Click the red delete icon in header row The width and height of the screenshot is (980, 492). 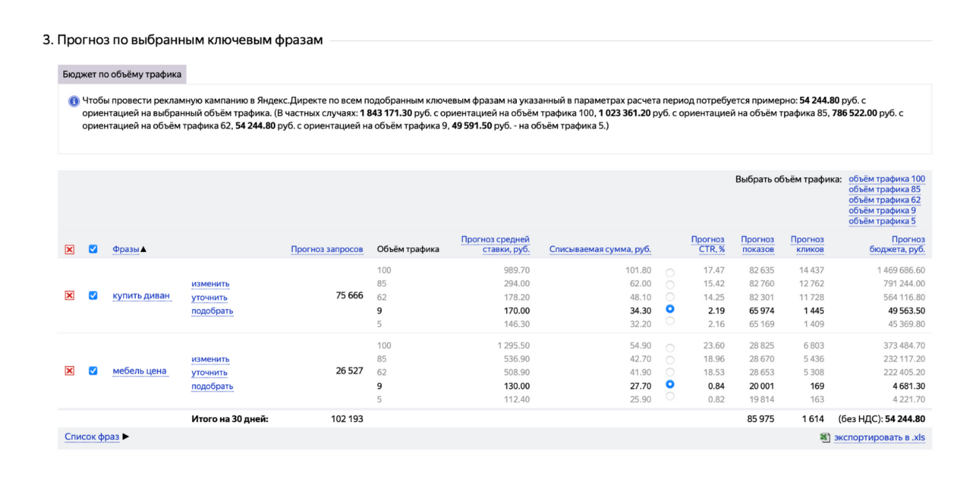[69, 249]
